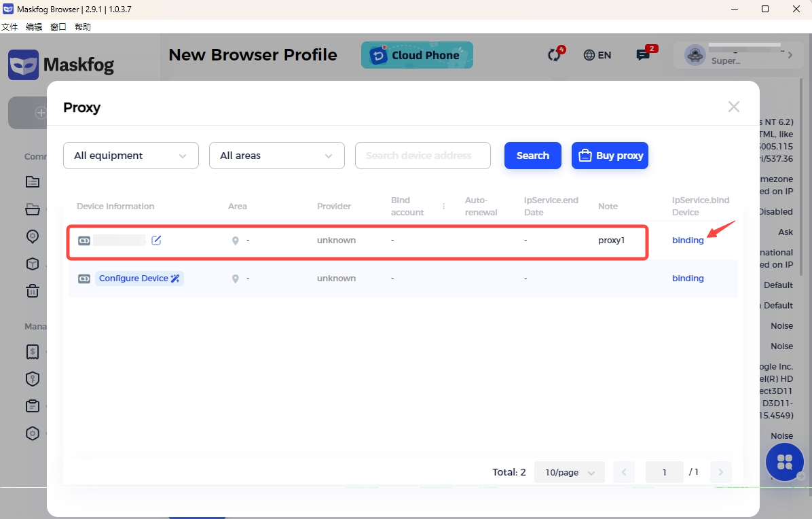The width and height of the screenshot is (812, 519).
Task: Click the Configure Device button
Action: coord(139,278)
